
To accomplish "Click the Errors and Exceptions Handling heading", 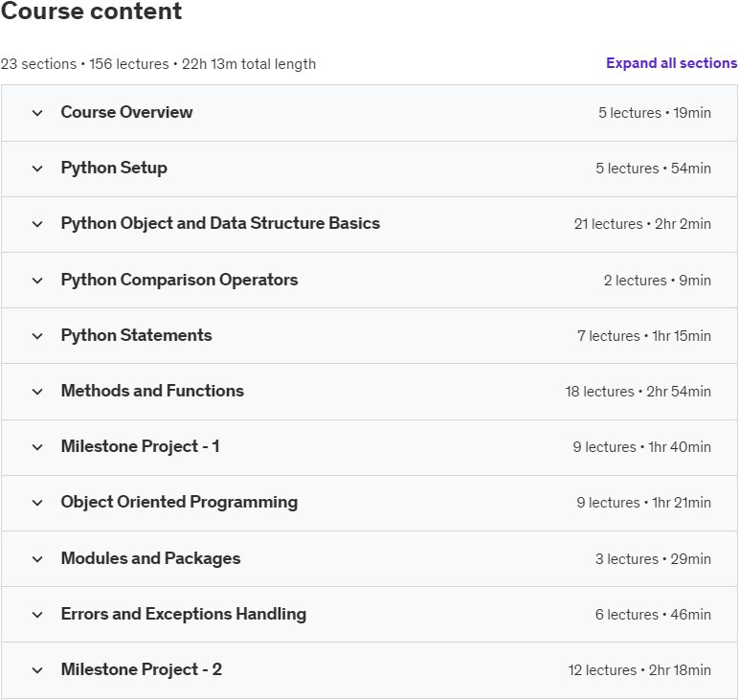I will [x=183, y=614].
